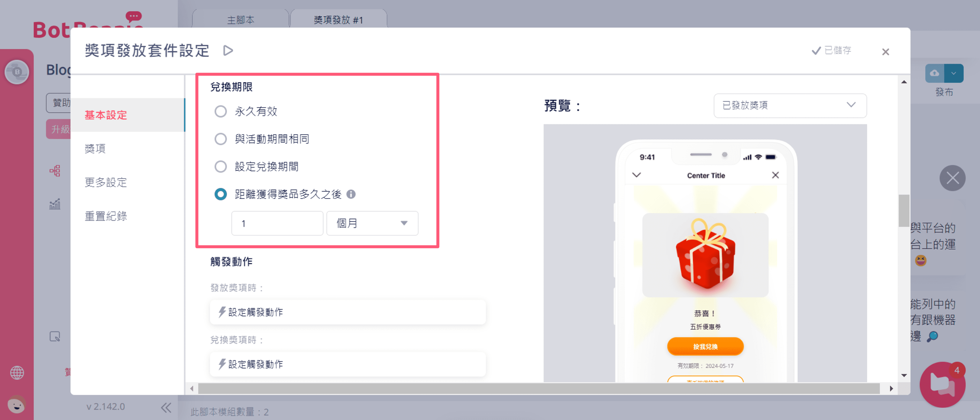
Task: Click the info icon next to 距離獲得獎品多久之後
Action: pos(351,194)
